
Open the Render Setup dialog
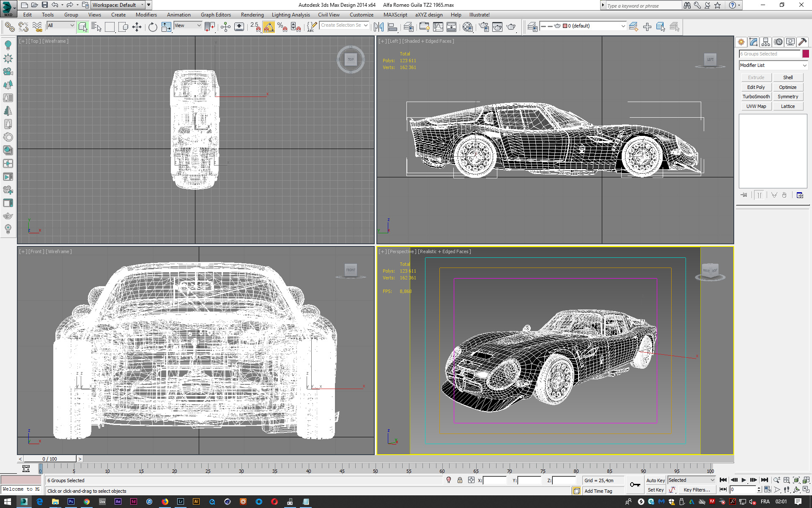483,27
